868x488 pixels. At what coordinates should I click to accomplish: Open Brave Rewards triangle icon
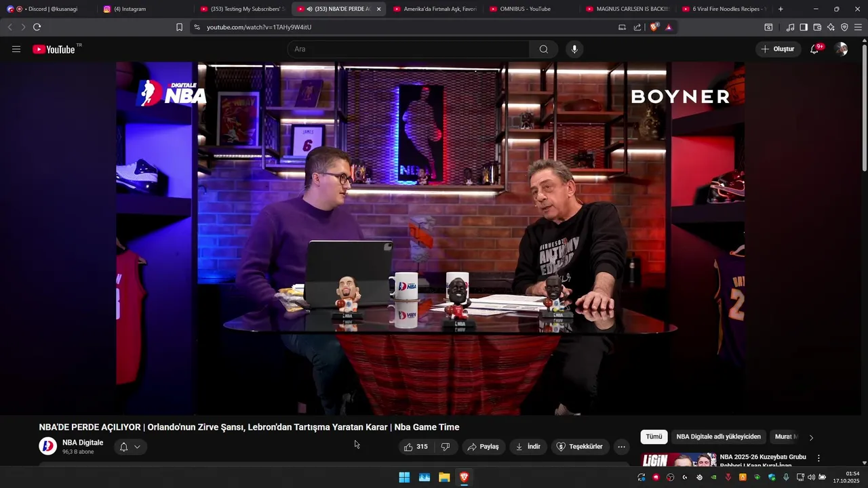coord(669,27)
